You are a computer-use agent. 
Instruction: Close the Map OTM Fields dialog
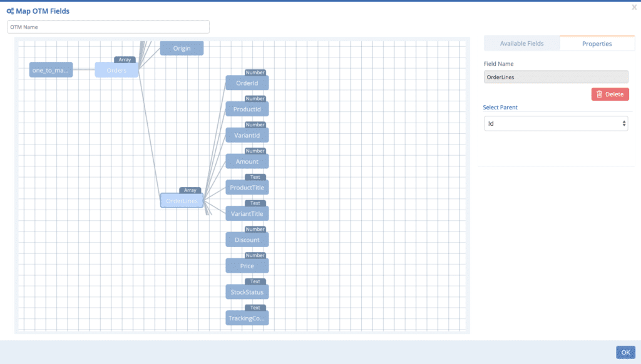click(x=634, y=8)
